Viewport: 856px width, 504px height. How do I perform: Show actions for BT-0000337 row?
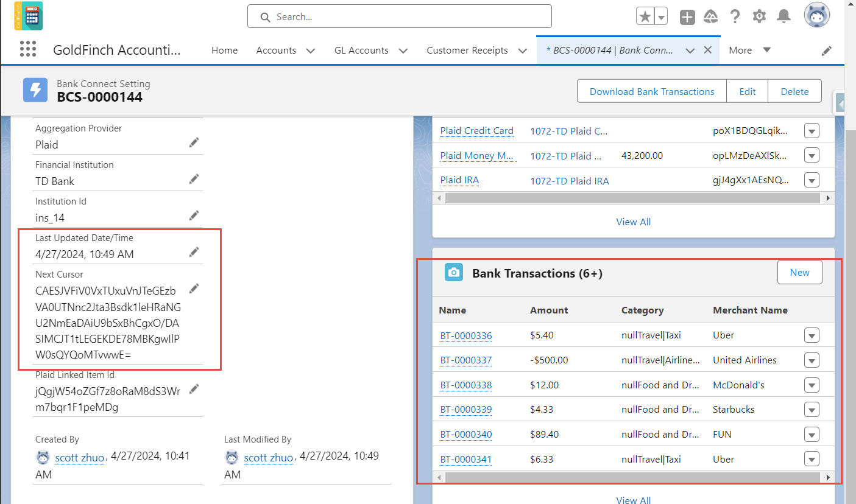[811, 360]
